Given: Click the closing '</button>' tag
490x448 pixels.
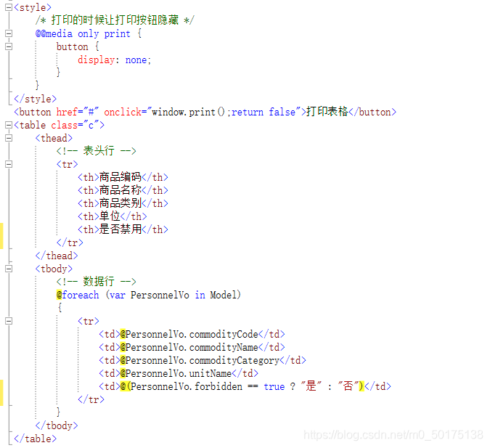Looking at the screenshot, I should pyautogui.click(x=372, y=112).
